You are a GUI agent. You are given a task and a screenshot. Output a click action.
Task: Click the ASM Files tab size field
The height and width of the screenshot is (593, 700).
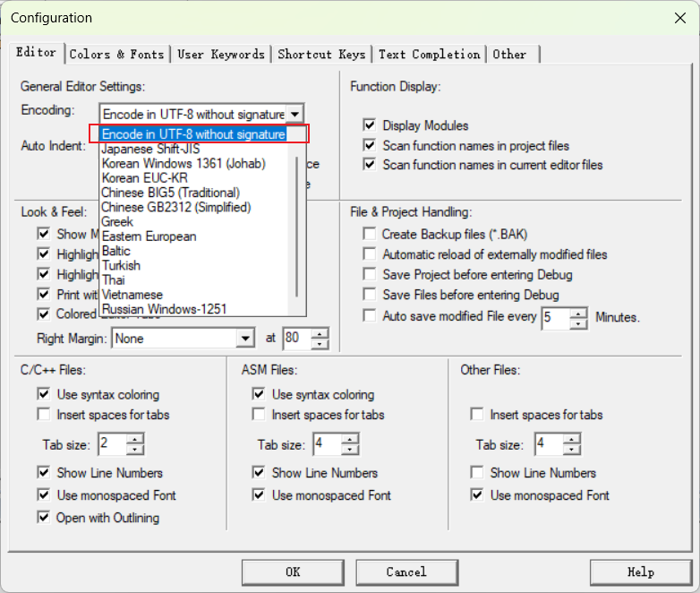pyautogui.click(x=328, y=444)
